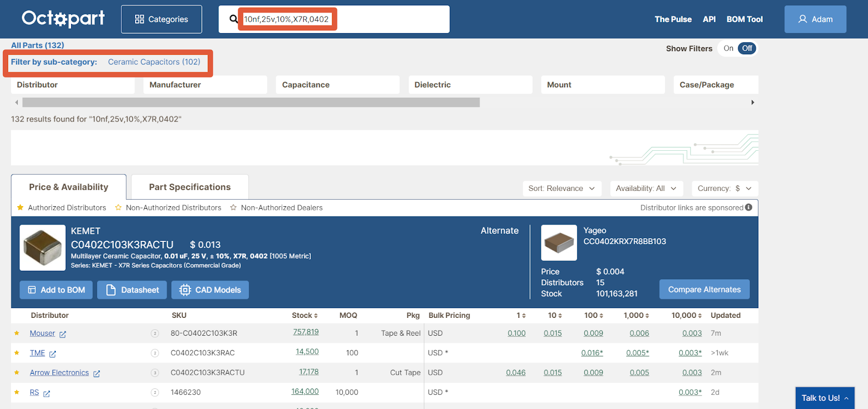Open the BOM Tool menu item

pyautogui.click(x=744, y=19)
